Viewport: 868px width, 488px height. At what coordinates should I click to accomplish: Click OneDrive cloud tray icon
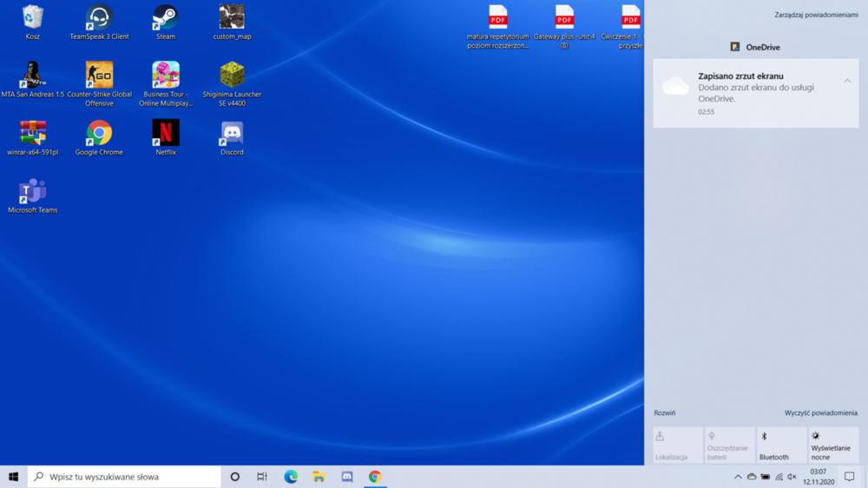point(752,477)
